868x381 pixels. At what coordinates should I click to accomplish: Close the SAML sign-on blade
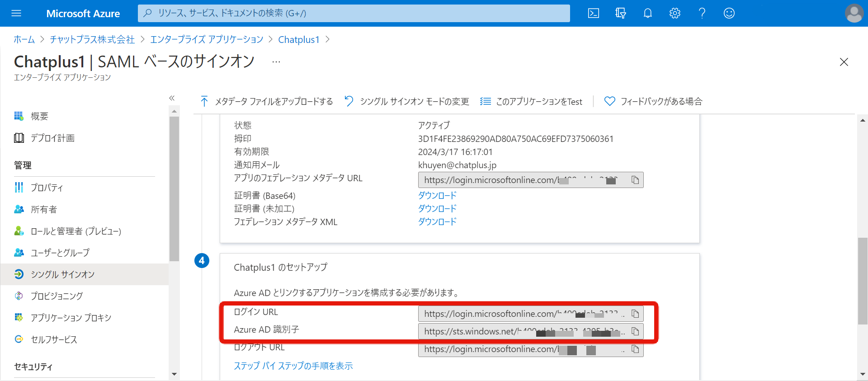[x=844, y=62]
